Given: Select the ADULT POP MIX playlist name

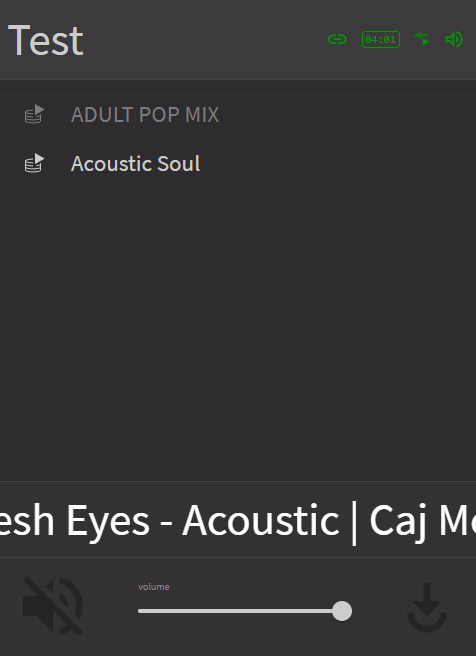Looking at the screenshot, I should click(145, 115).
